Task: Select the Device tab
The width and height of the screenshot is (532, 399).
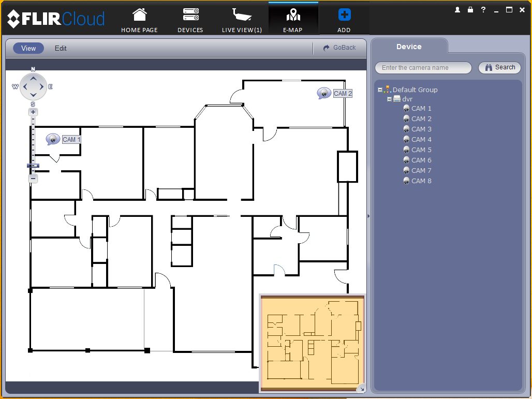Action: [x=409, y=47]
